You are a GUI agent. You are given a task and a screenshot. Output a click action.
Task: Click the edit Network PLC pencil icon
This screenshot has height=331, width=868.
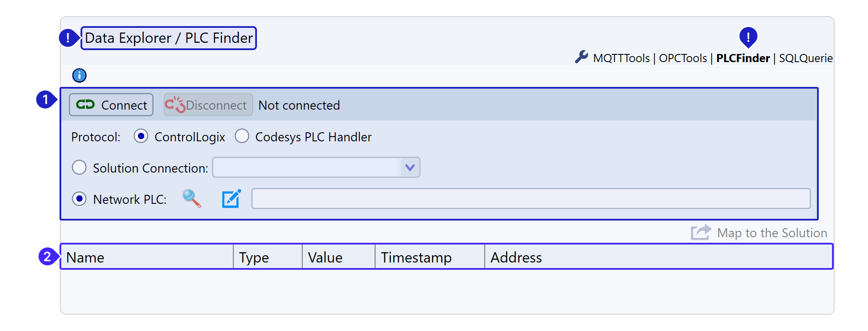pos(231,199)
